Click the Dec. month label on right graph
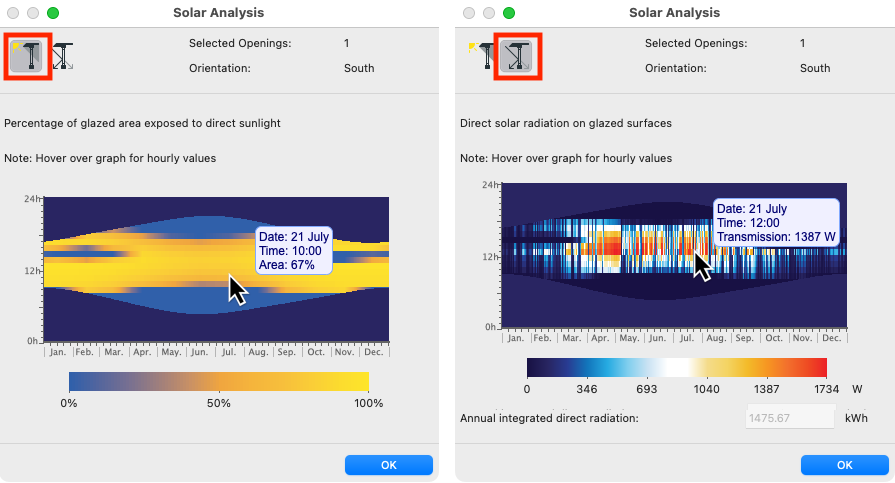The width and height of the screenshot is (895, 483). tap(832, 338)
